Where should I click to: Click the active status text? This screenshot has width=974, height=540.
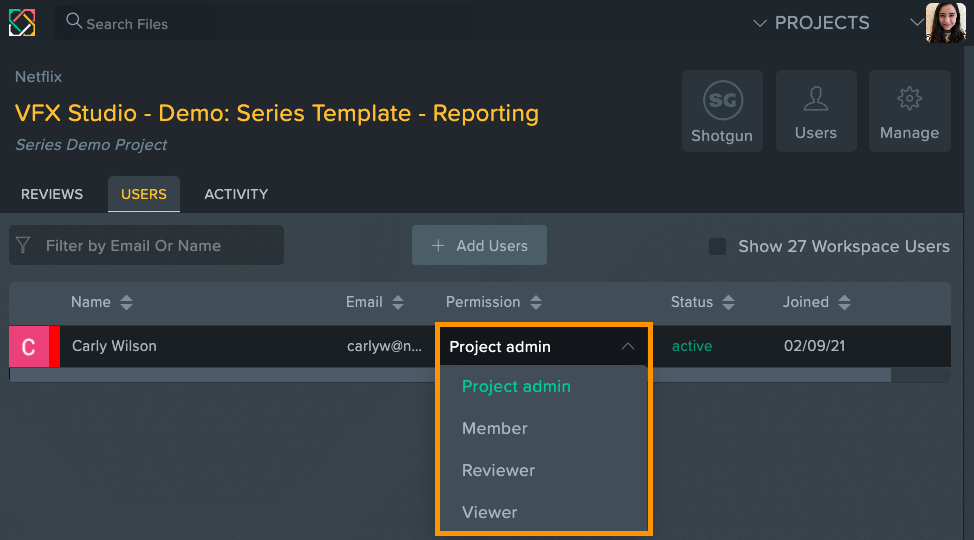(x=692, y=346)
